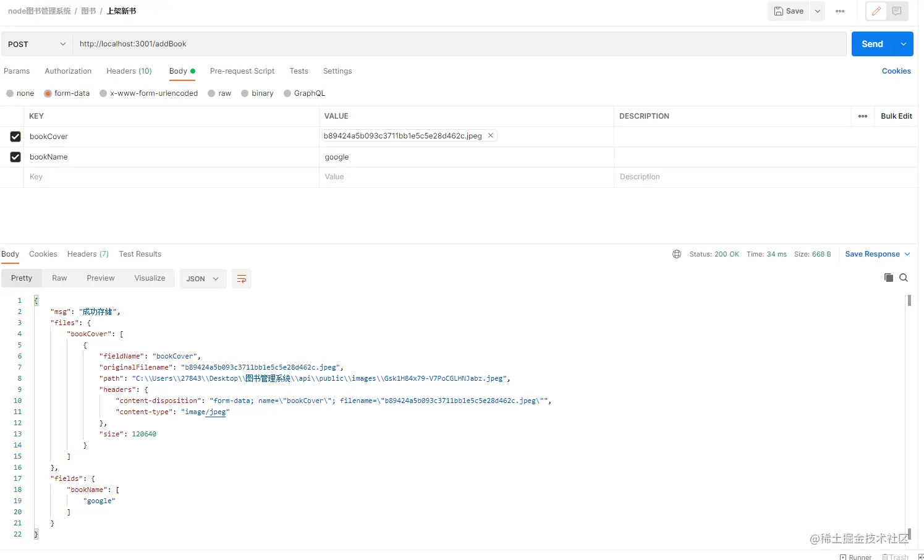
Task: Select the binary body type
Action: coord(257,93)
